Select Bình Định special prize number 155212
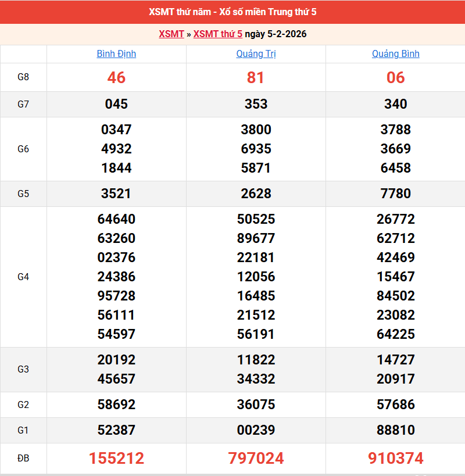Image resolution: width=465 pixels, height=476 pixels. [116, 459]
